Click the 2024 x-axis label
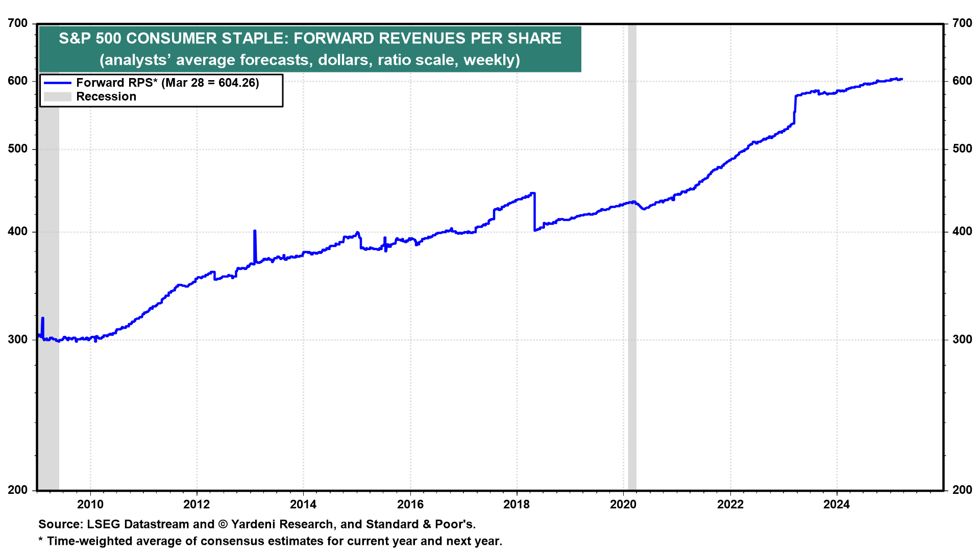980x551 pixels. pos(837,505)
